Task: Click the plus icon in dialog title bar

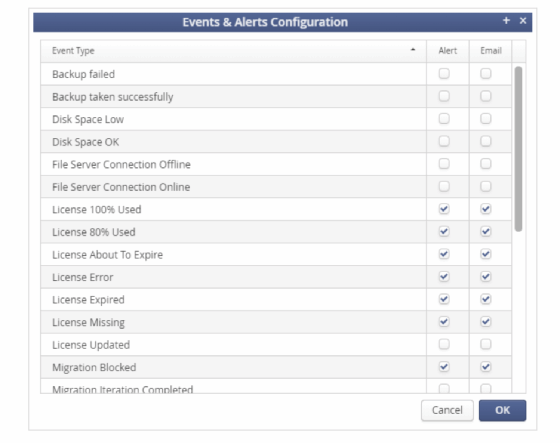Action: point(506,21)
